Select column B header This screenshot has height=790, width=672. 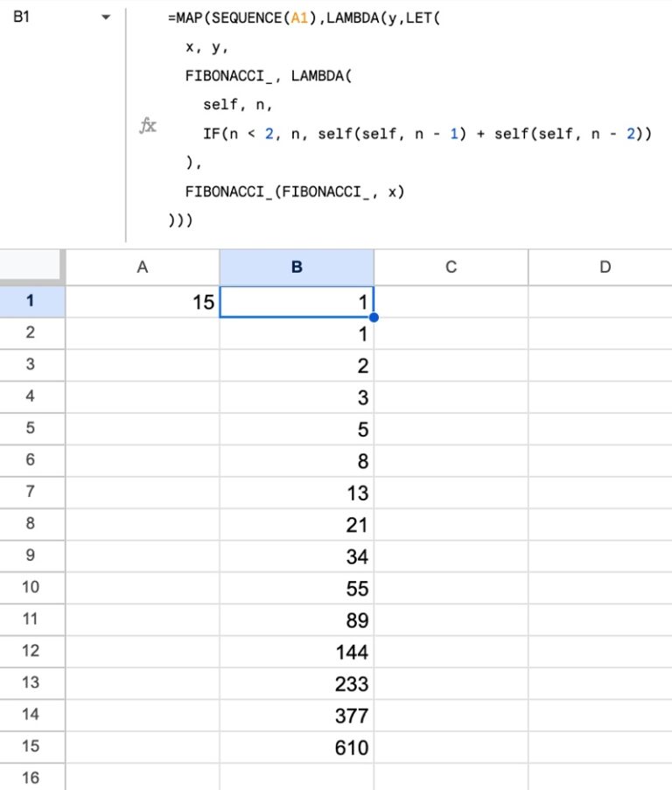(297, 268)
